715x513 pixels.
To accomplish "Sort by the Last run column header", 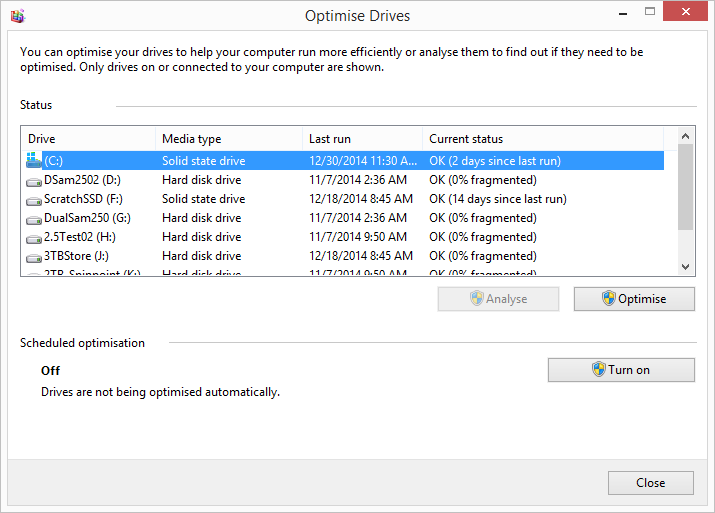I will click(x=363, y=139).
